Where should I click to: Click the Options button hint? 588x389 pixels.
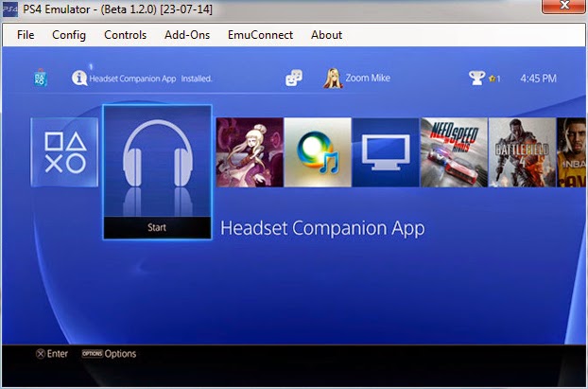coord(109,354)
